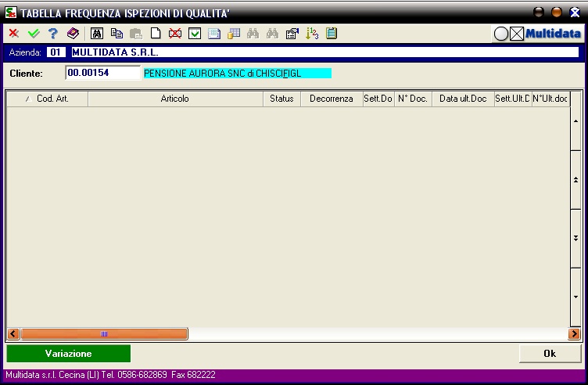Click the horizontal scrollbar right arrow

(x=574, y=333)
